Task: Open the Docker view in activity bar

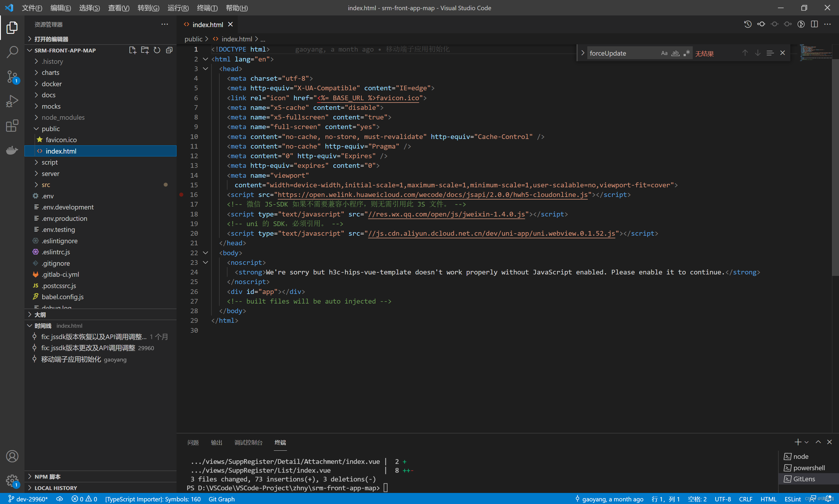Action: click(12, 150)
